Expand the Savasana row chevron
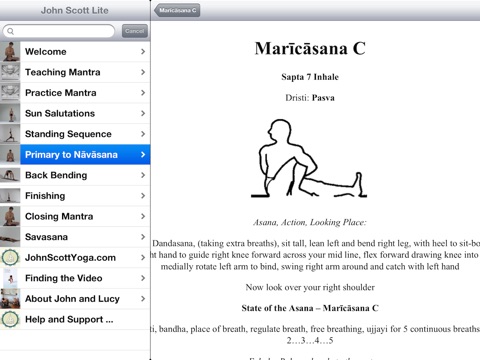Screen dimensions: 480x360 point(143,237)
